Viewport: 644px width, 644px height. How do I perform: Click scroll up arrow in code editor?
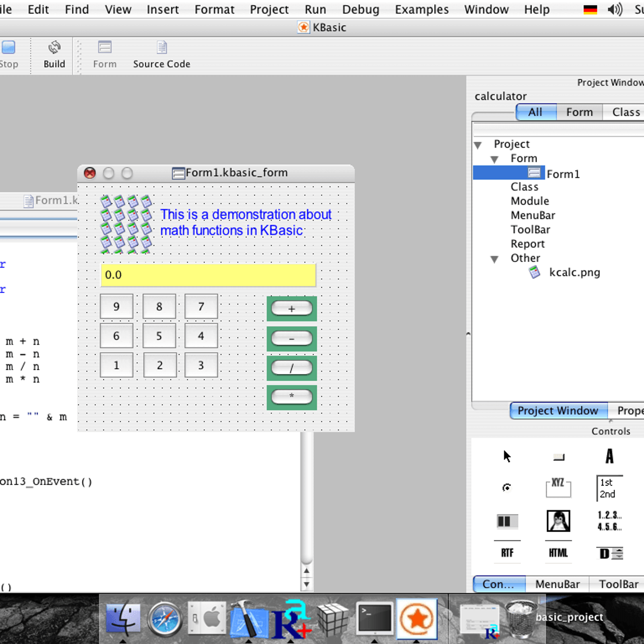[307, 570]
